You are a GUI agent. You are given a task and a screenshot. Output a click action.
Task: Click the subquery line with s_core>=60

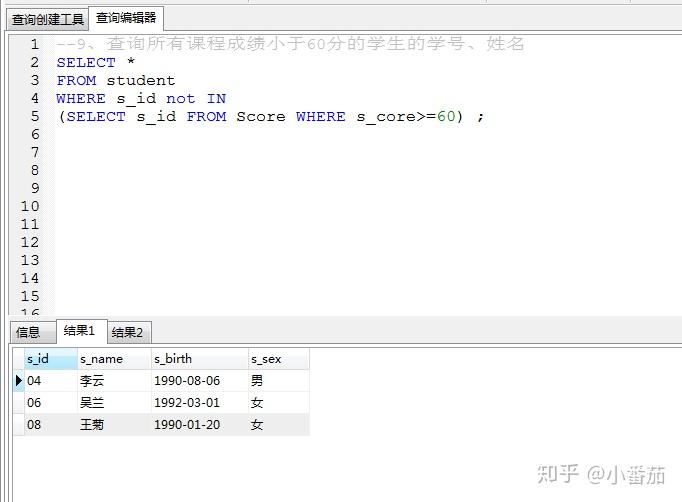pyautogui.click(x=271, y=117)
